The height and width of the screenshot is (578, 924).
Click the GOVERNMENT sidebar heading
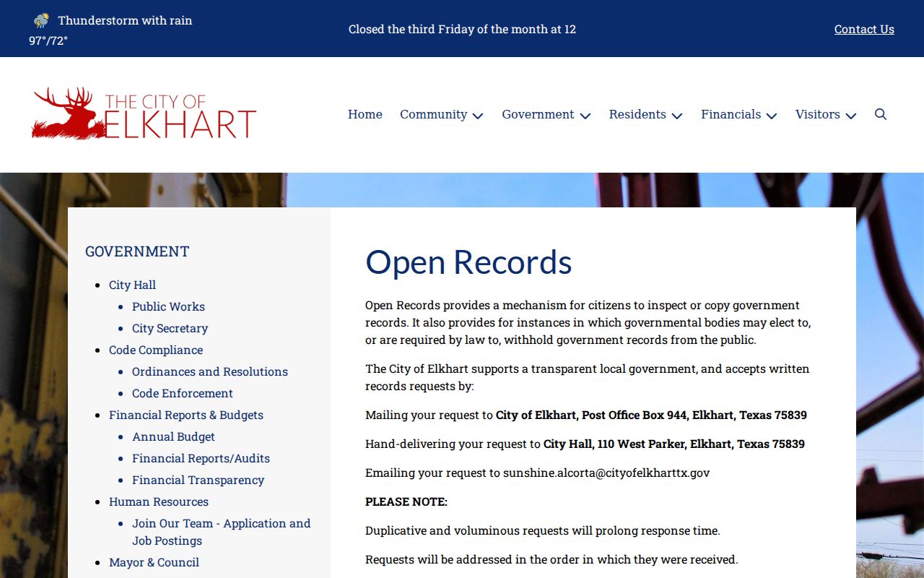pyautogui.click(x=137, y=251)
